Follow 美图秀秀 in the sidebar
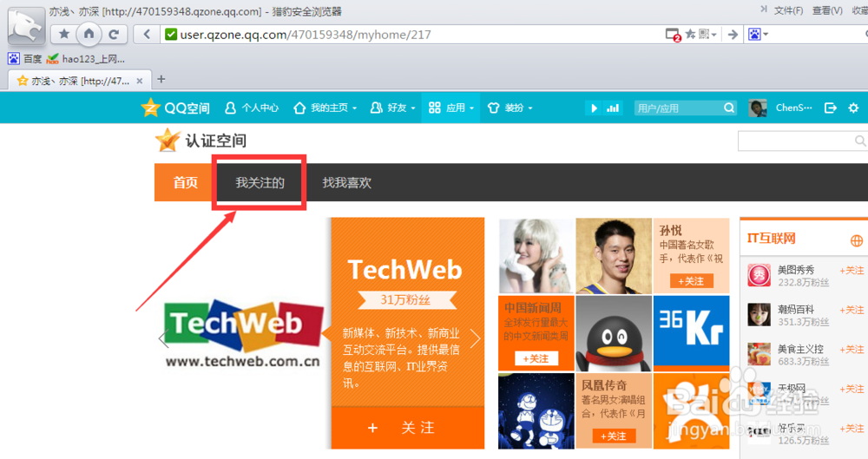This screenshot has width=868, height=459. coord(852,270)
